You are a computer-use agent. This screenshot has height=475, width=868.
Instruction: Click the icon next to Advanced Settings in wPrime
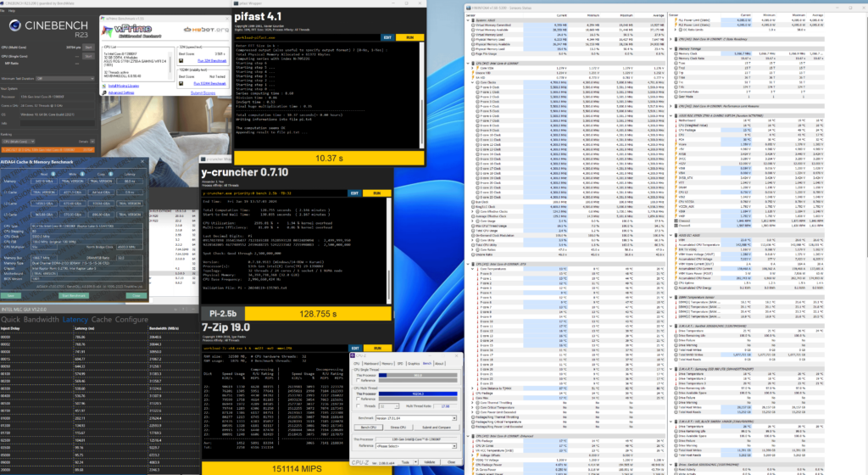(104, 93)
